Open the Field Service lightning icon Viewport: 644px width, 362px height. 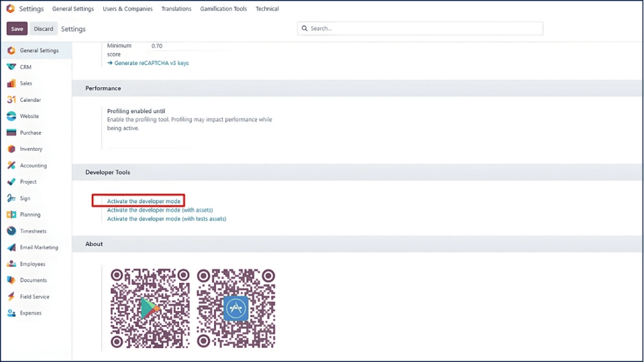point(11,297)
